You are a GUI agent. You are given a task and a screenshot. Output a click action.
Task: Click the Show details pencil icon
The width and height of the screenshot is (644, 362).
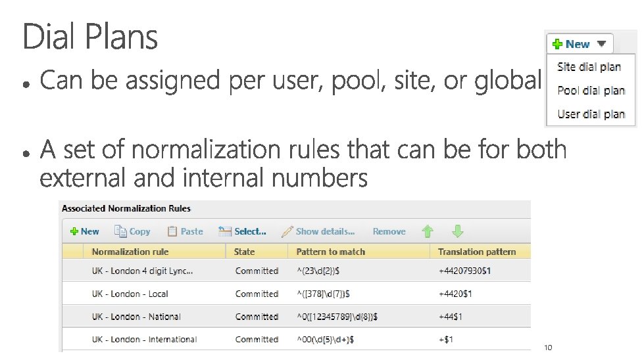pyautogui.click(x=287, y=231)
